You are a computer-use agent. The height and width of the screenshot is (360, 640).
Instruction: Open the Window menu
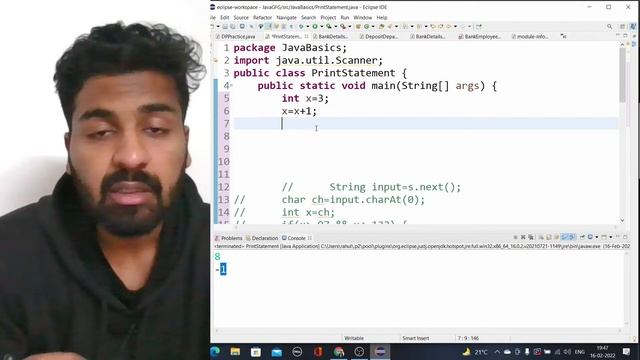362,18
